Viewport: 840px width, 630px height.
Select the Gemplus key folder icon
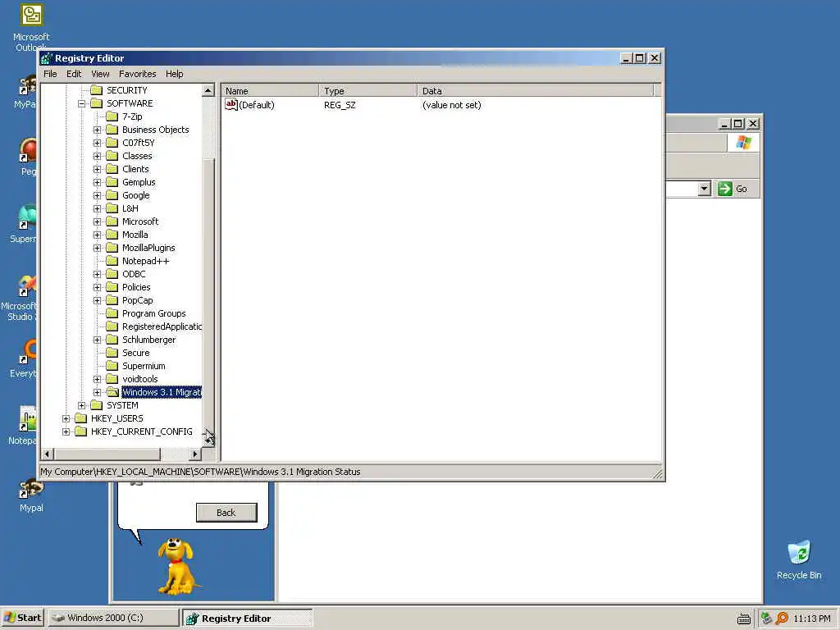[112, 182]
